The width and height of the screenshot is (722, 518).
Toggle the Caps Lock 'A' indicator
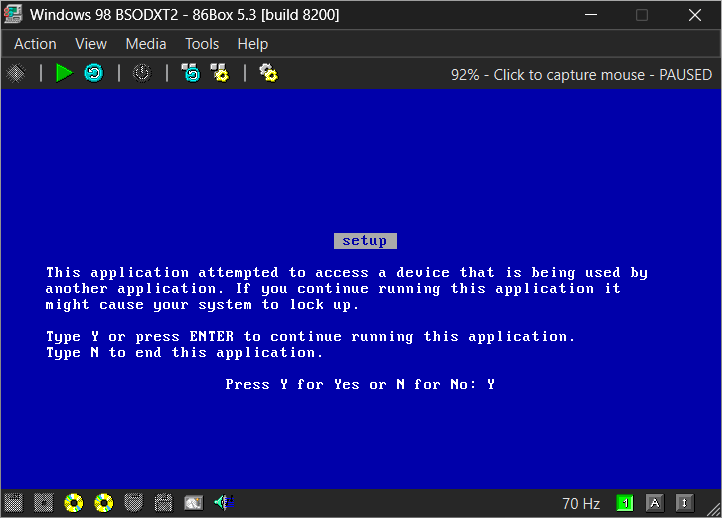[655, 503]
